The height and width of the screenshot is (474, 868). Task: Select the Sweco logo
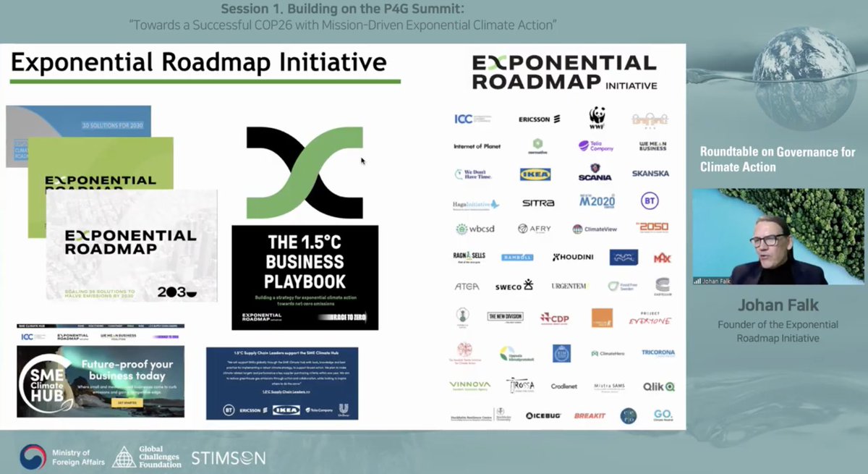pos(514,285)
